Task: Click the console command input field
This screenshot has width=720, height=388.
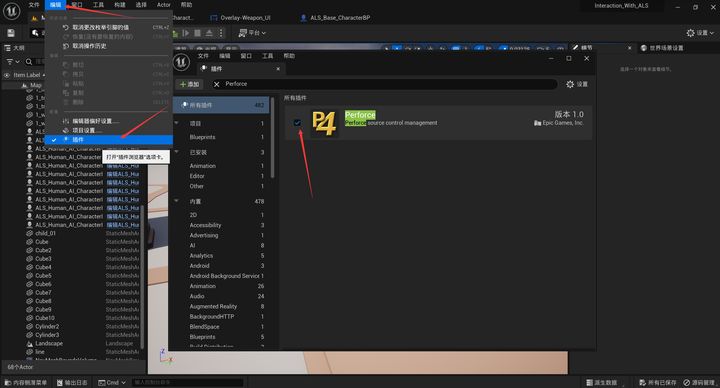Action: point(187,382)
